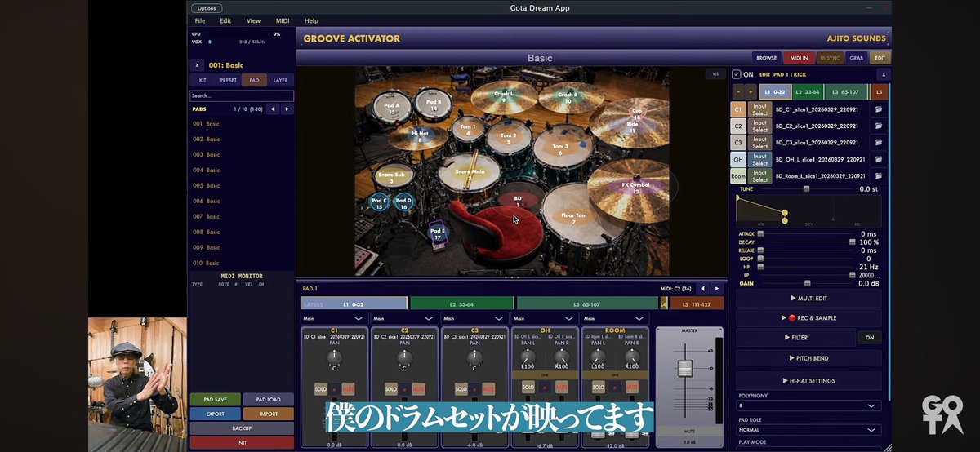Mute the C1 mixer channel
The height and width of the screenshot is (452, 980).
pos(348,388)
